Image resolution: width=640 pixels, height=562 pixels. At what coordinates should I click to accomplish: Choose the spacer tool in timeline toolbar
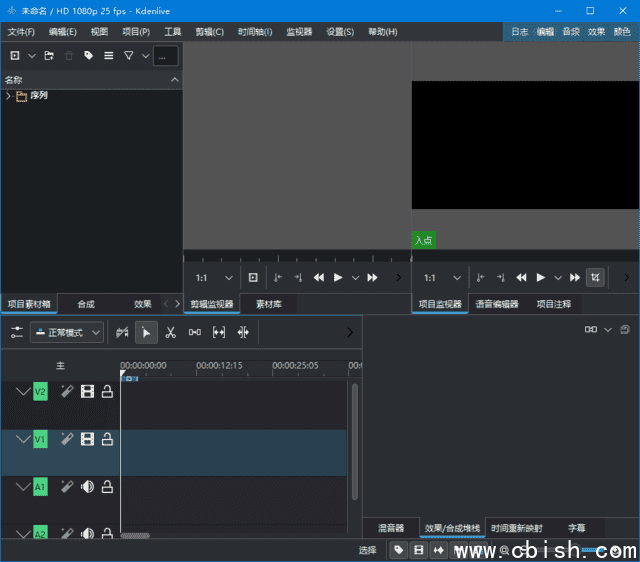(x=195, y=332)
